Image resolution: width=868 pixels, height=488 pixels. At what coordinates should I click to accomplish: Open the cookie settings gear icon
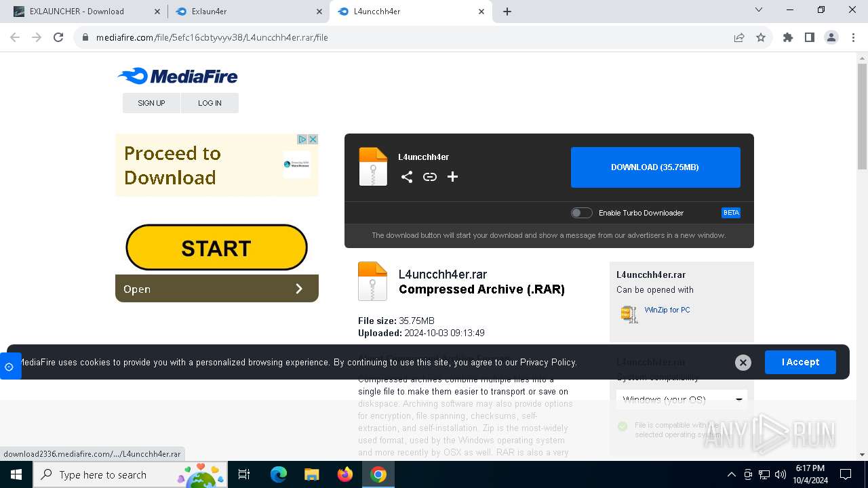9,367
